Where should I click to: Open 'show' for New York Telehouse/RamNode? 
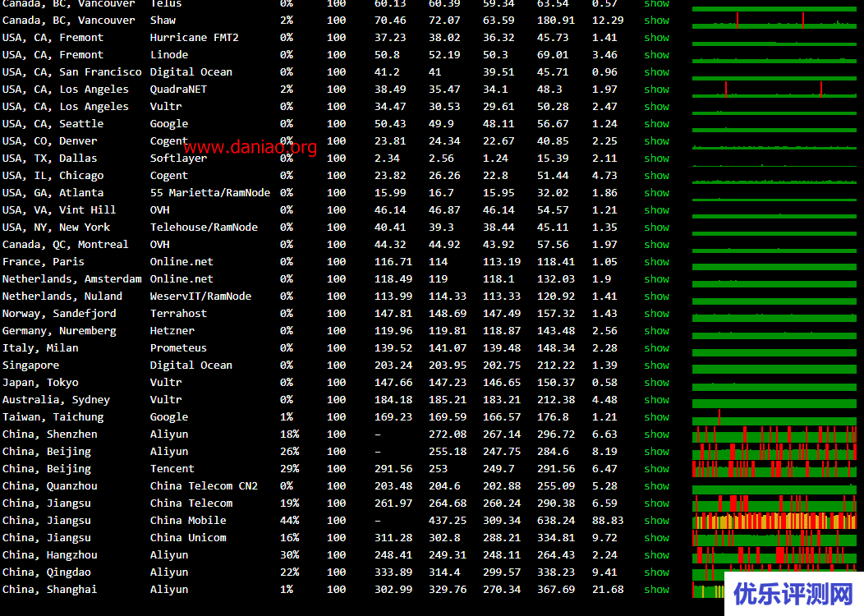click(x=657, y=227)
